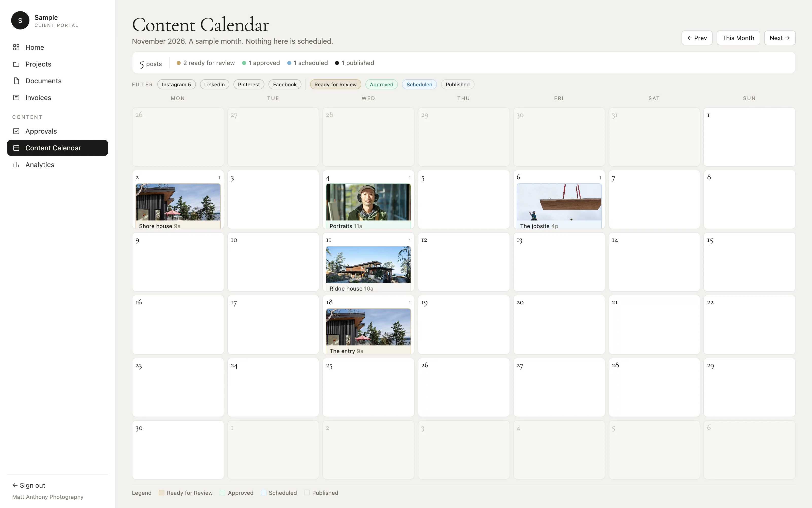Toggle the Facebook filter chip

(x=284, y=85)
